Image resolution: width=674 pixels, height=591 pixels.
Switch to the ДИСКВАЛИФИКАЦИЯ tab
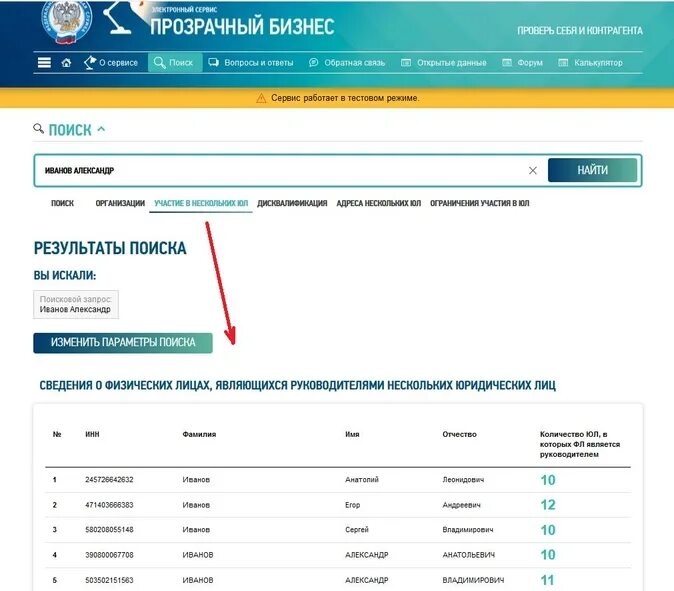(292, 203)
